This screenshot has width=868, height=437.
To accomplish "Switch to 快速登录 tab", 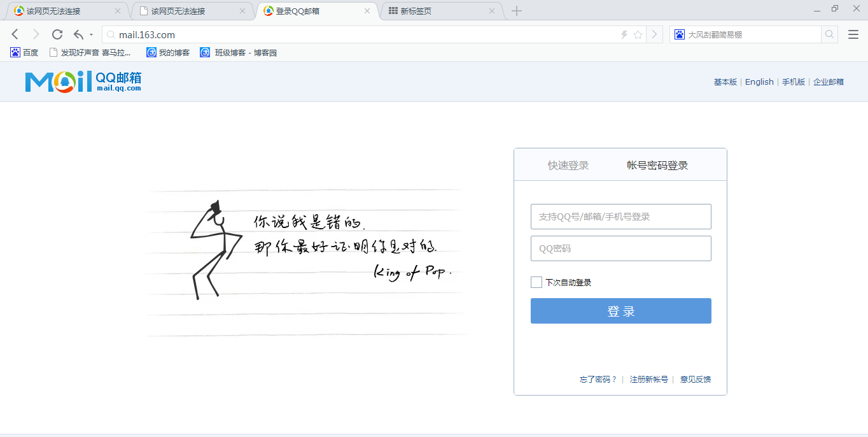I will pyautogui.click(x=568, y=166).
